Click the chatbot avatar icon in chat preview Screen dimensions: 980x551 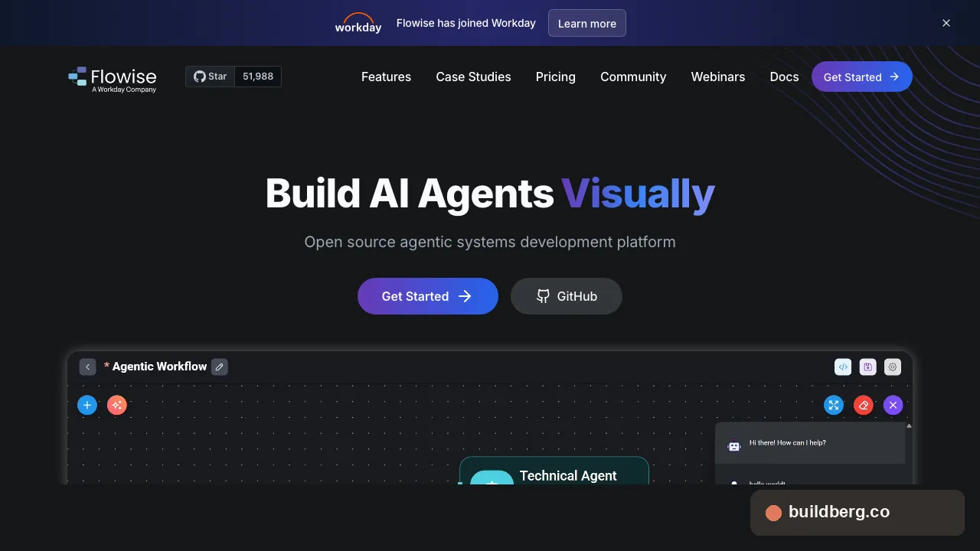pos(734,446)
